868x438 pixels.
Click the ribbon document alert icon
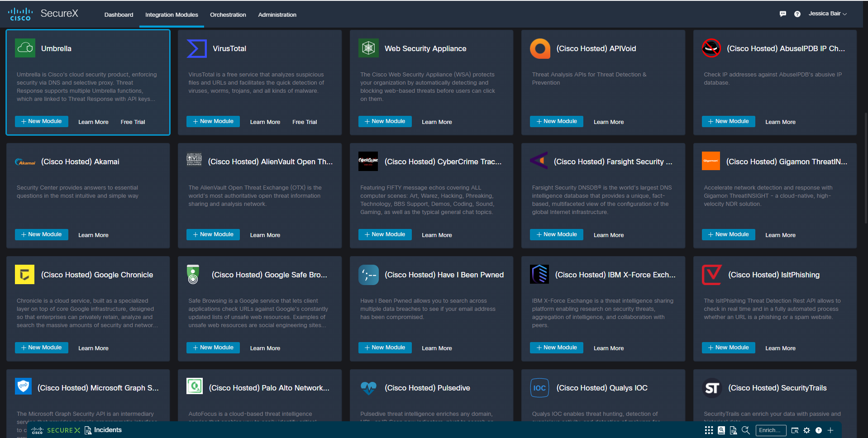pos(733,430)
